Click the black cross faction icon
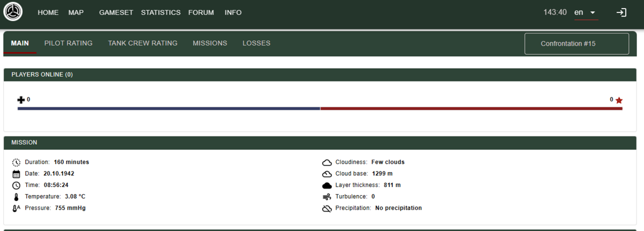644x231 pixels. click(21, 100)
